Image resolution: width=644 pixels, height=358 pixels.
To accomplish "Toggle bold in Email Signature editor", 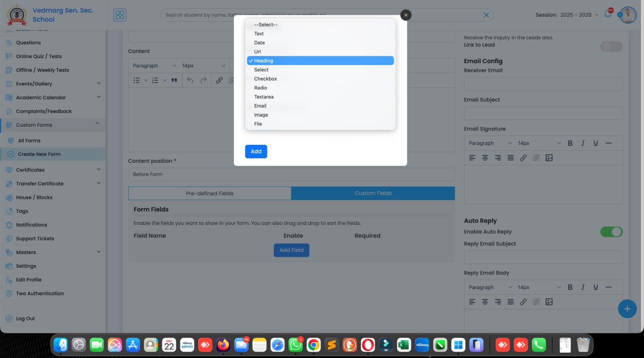I will (x=570, y=143).
